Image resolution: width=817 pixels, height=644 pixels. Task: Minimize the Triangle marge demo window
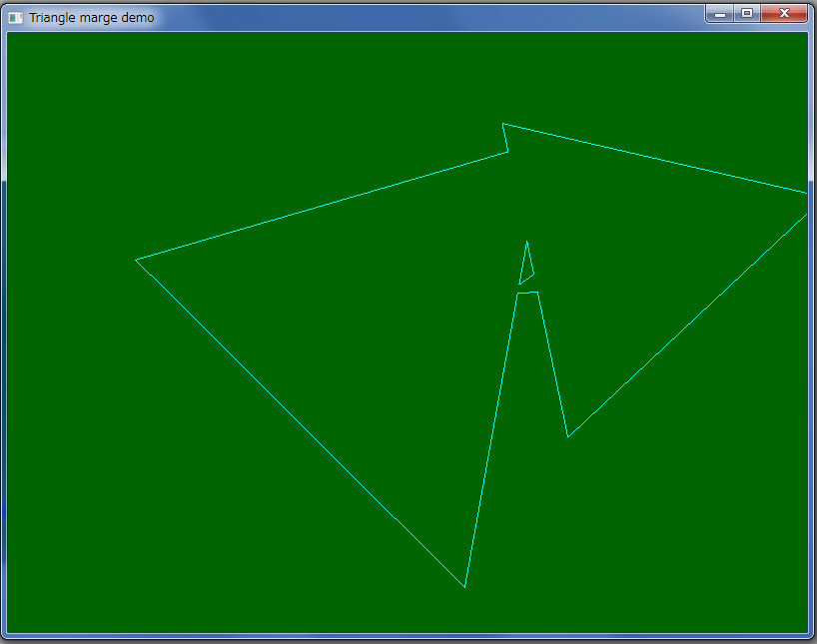(x=719, y=14)
